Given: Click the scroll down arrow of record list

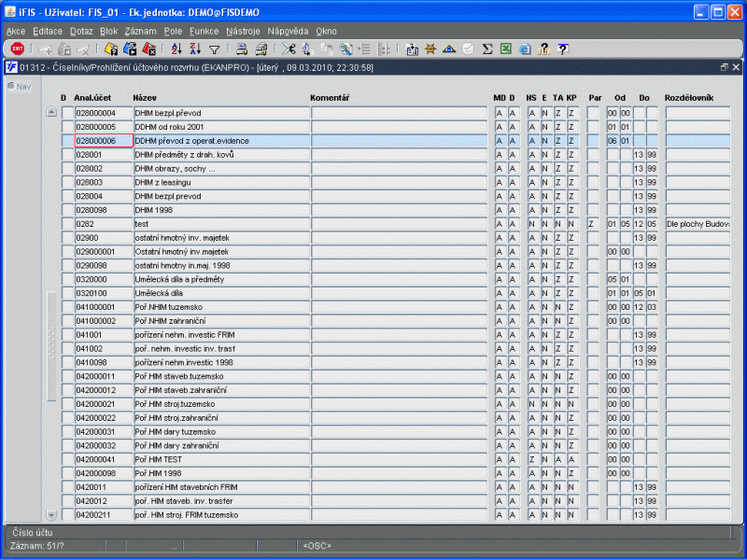Looking at the screenshot, I should [x=51, y=515].
